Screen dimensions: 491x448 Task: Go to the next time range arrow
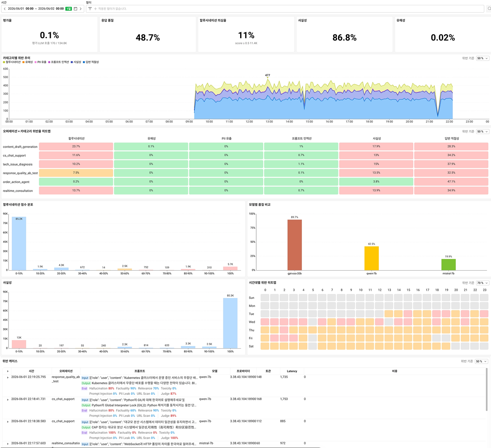tap(81, 9)
